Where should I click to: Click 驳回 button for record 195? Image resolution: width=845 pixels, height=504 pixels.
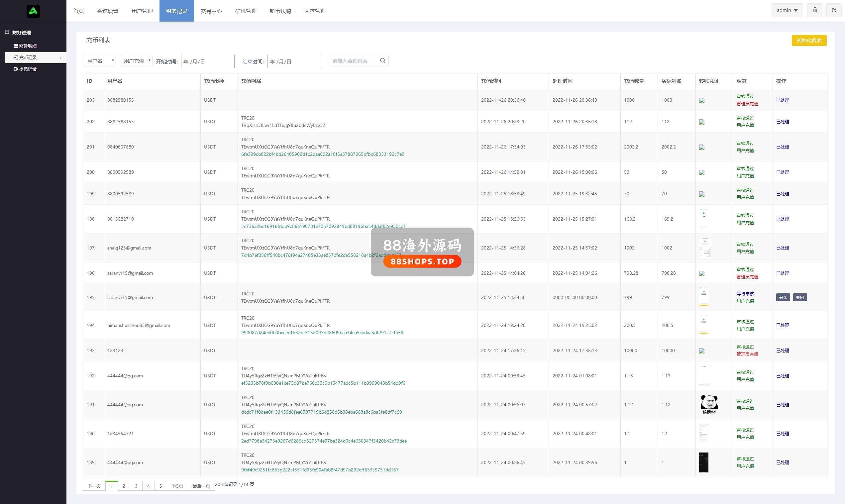[x=799, y=297]
